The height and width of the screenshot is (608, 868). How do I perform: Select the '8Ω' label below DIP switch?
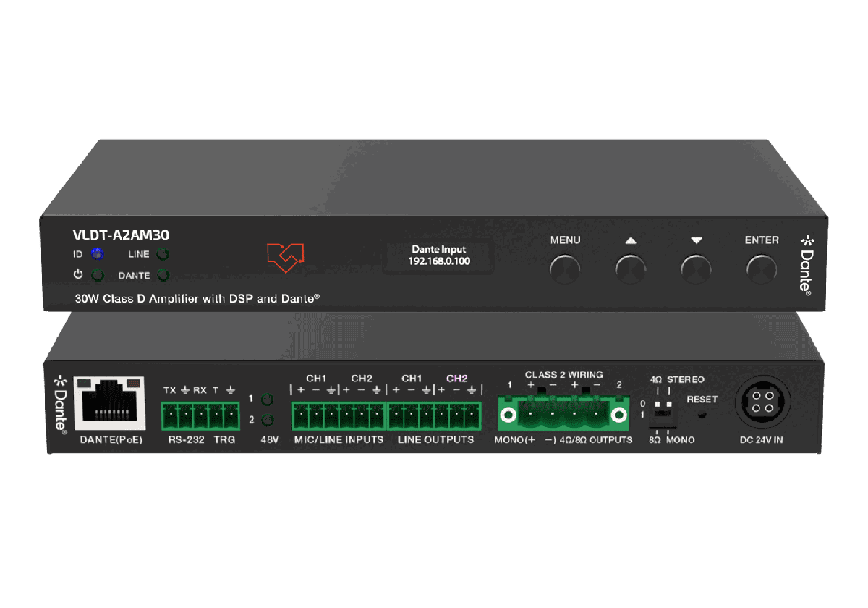coord(657,439)
